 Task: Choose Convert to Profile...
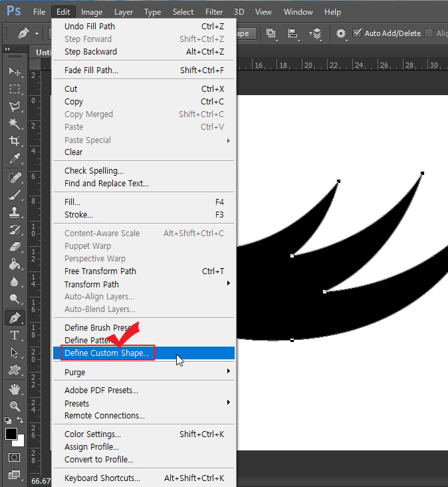(144, 459)
